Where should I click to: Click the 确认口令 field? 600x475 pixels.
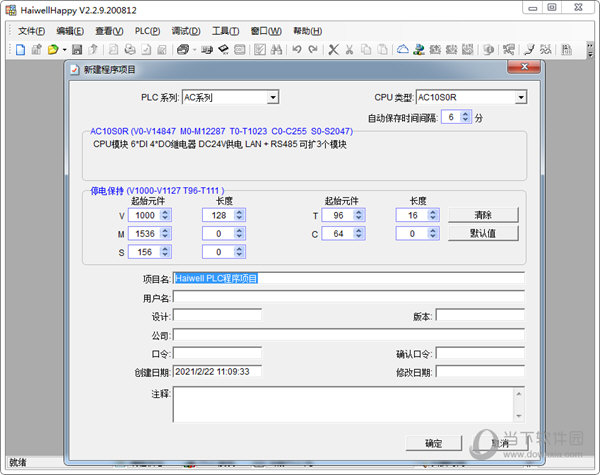coord(480,353)
